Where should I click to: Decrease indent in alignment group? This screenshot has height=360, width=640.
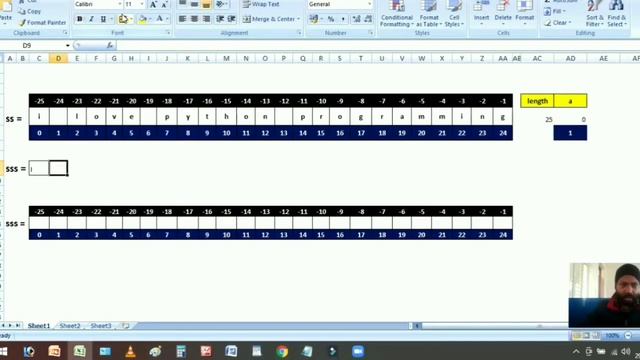(220, 19)
